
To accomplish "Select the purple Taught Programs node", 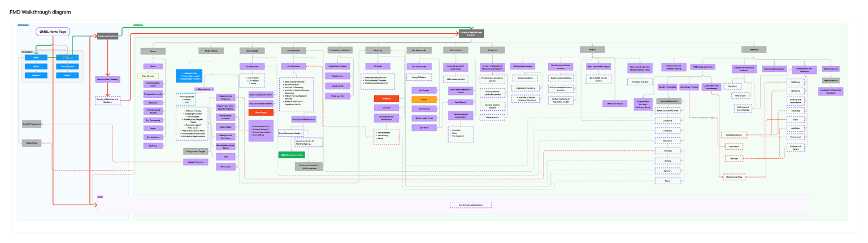I will (x=196, y=162).
